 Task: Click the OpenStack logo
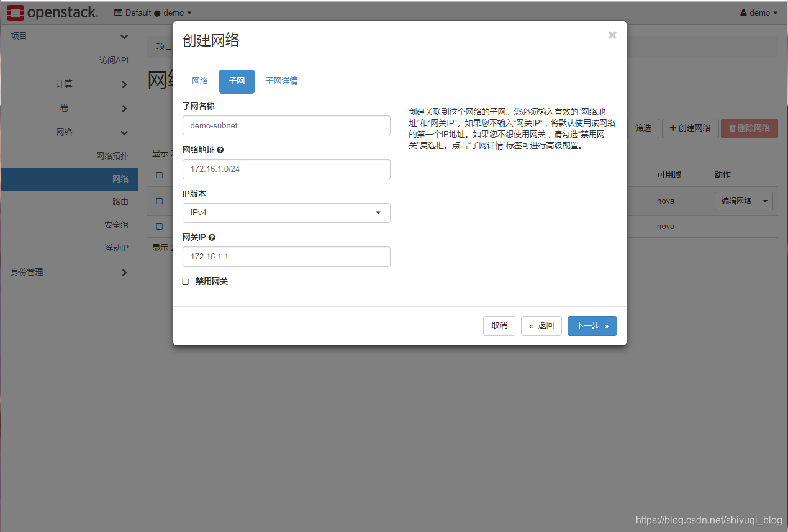pyautogui.click(x=53, y=12)
